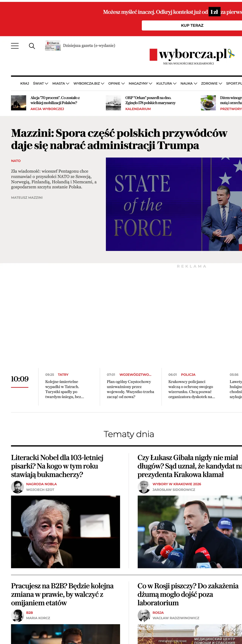This screenshot has width=242, height=644.
Task: Open the 'Co w Rosji piszczy' article
Action: tap(188, 594)
